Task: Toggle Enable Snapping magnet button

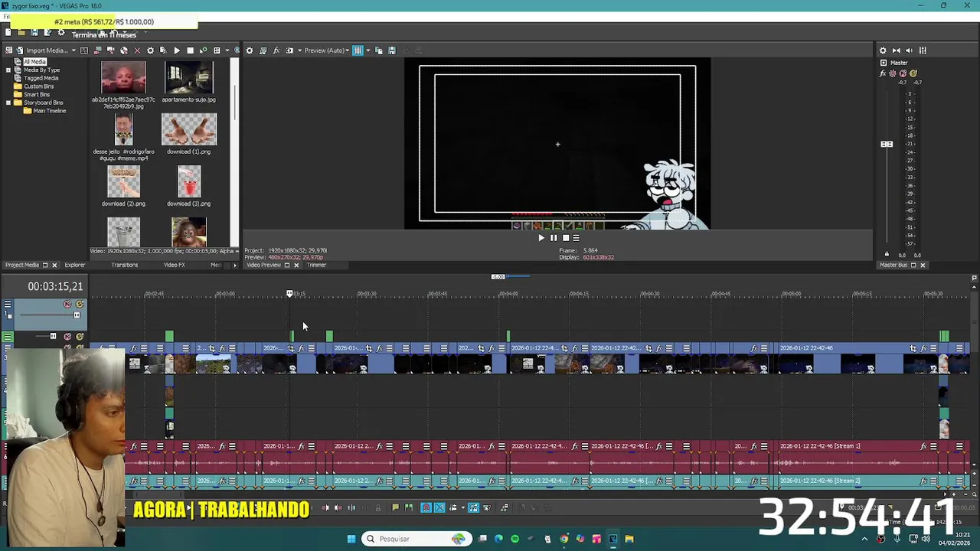Action: coord(426,507)
